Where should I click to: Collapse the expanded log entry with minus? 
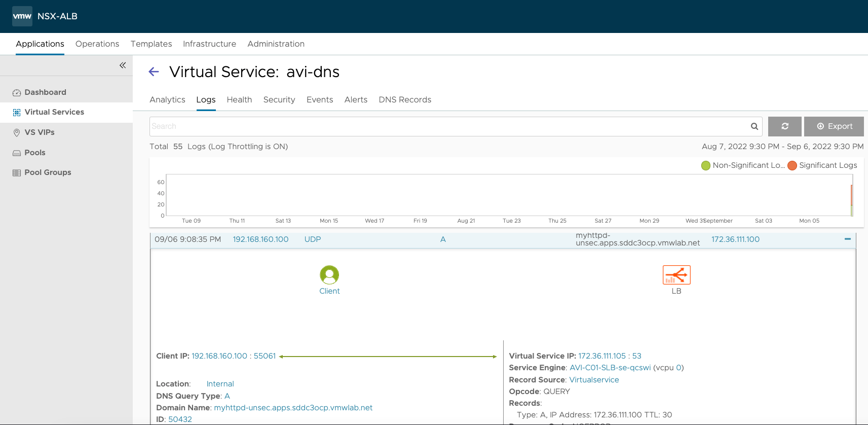(x=848, y=239)
